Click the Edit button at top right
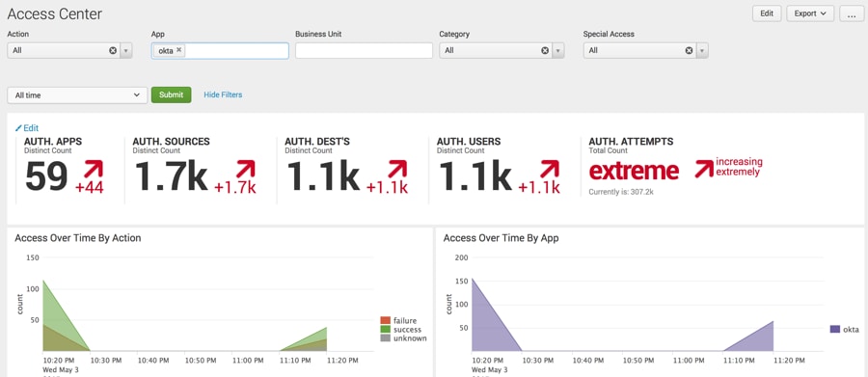 click(x=767, y=13)
